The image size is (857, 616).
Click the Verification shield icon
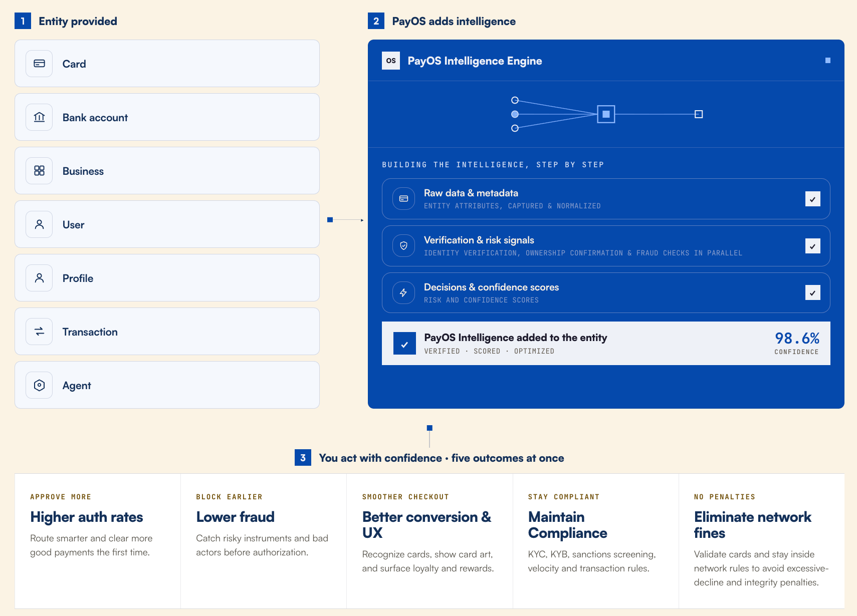(403, 246)
